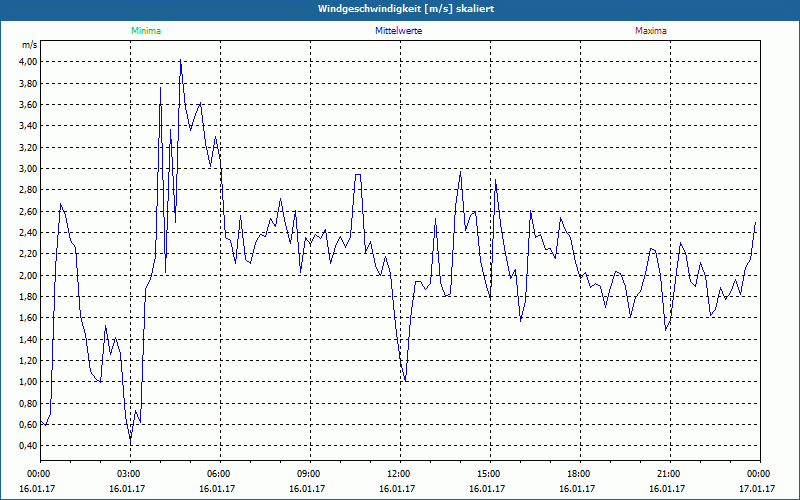Click the 2,80 y-axis value
This screenshot has height=500, width=800.
pyautogui.click(x=30, y=190)
